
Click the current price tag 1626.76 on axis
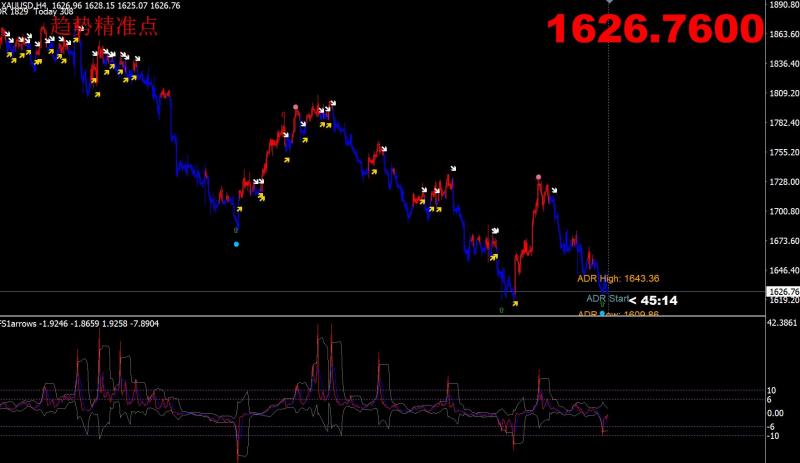pyautogui.click(x=781, y=292)
